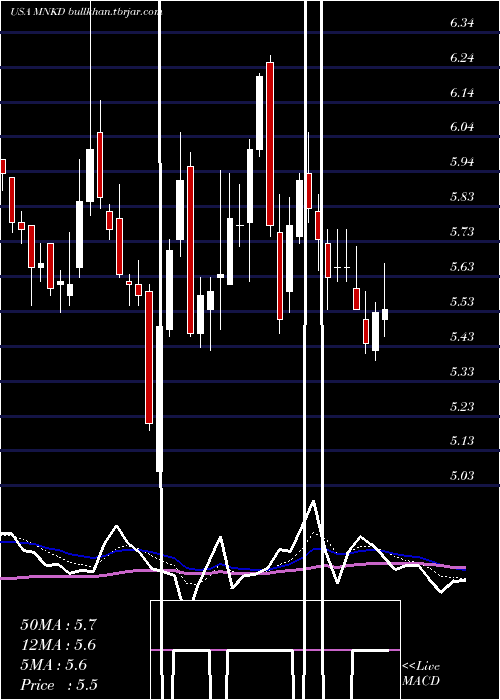
Task: Select the last white candlestick on the right
Action: (x=384, y=314)
